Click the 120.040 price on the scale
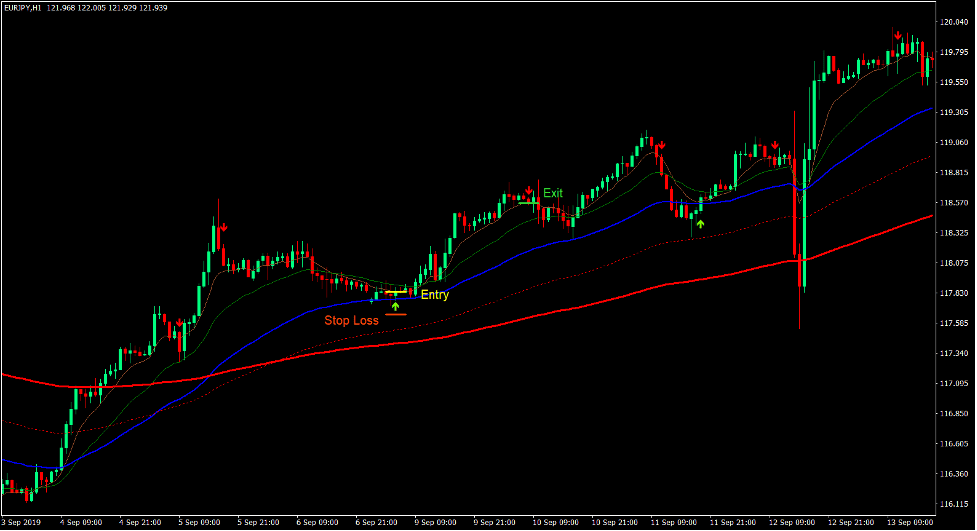 956,22
